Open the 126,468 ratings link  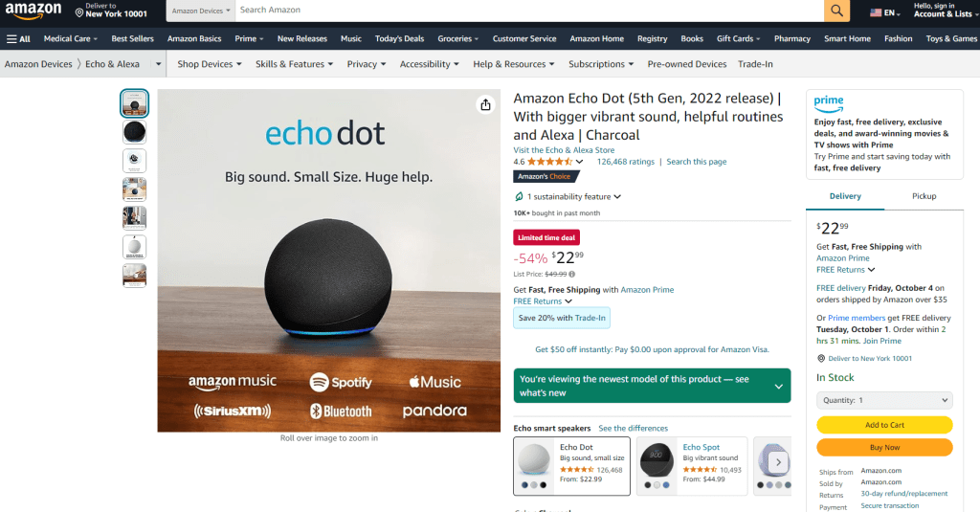point(626,162)
